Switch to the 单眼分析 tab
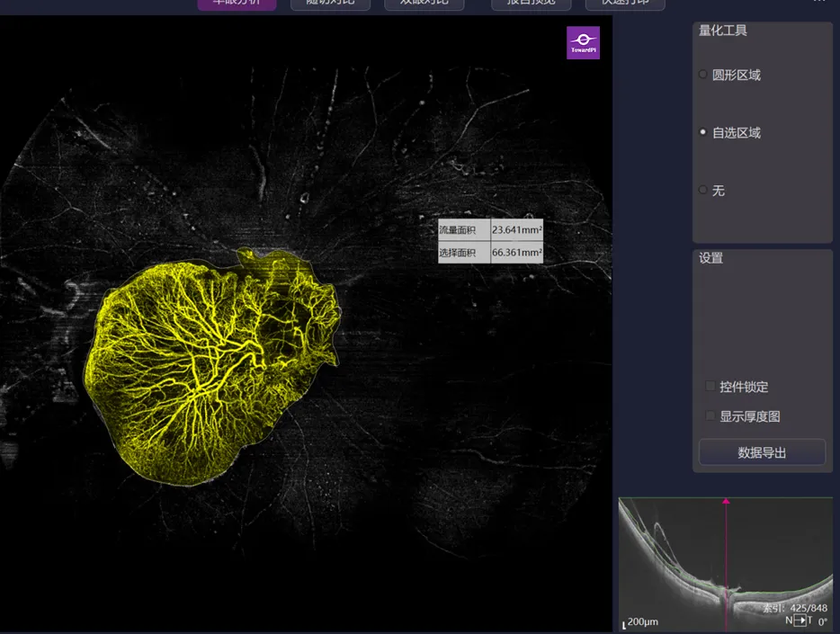This screenshot has height=634, width=840. coord(237,3)
